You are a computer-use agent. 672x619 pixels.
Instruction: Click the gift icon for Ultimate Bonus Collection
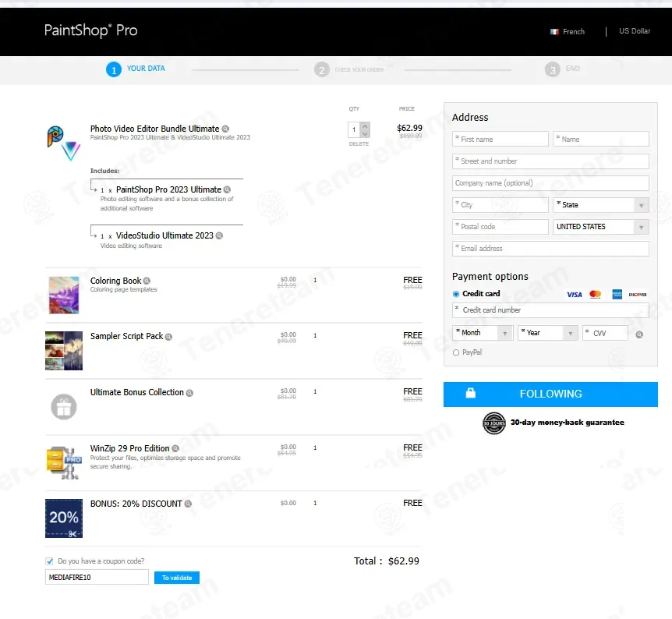64,407
